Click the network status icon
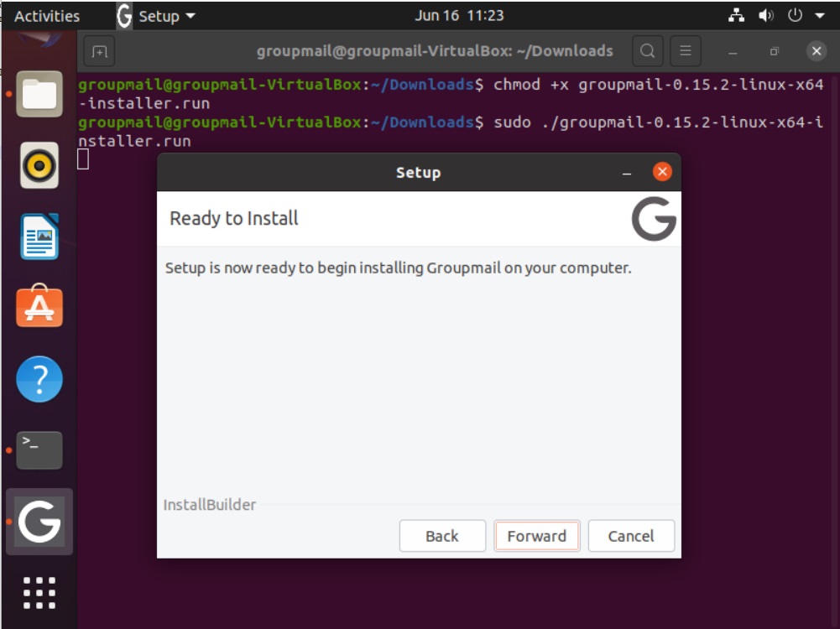Screen dimensions: 840x629 pos(736,16)
